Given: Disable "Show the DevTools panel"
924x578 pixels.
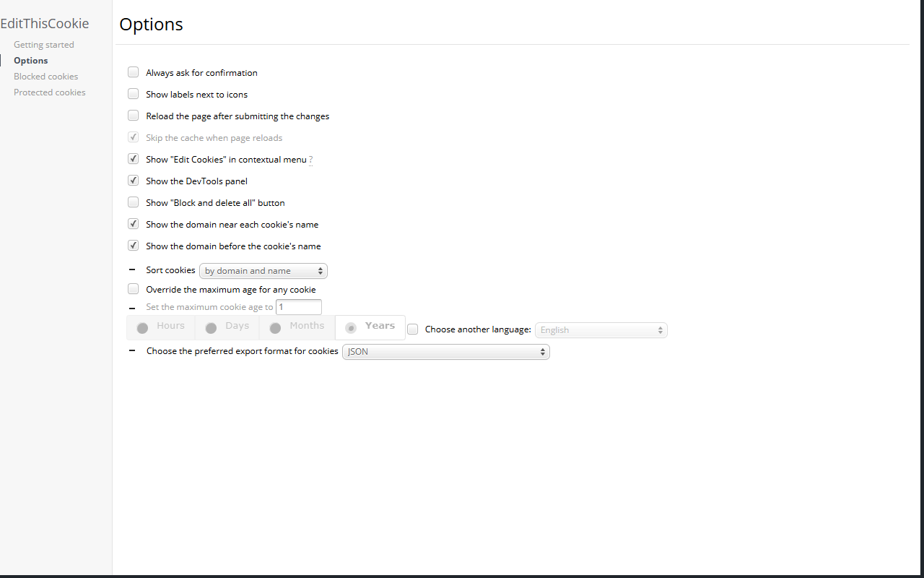Looking at the screenshot, I should 133,180.
